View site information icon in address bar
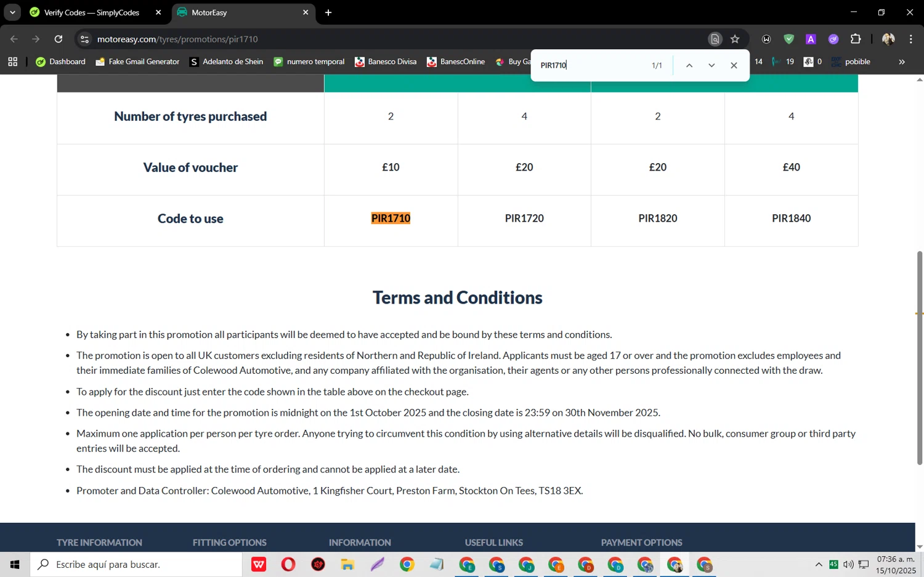This screenshot has height=577, width=924. click(x=85, y=39)
